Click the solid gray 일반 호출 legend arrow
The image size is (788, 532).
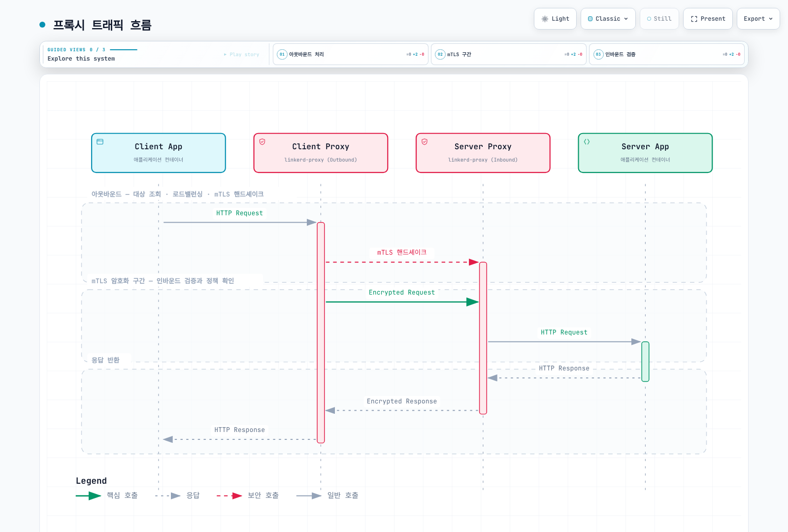tap(309, 496)
